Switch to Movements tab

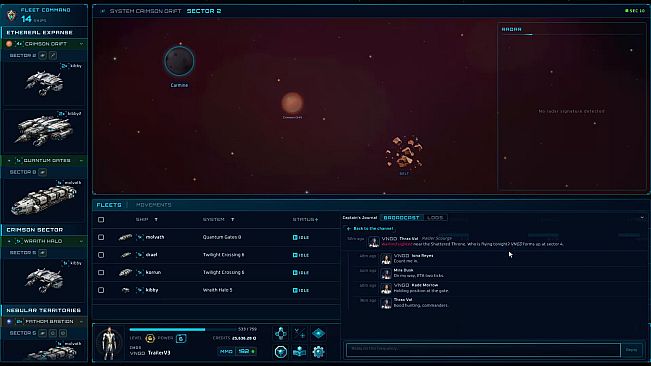tap(154, 205)
